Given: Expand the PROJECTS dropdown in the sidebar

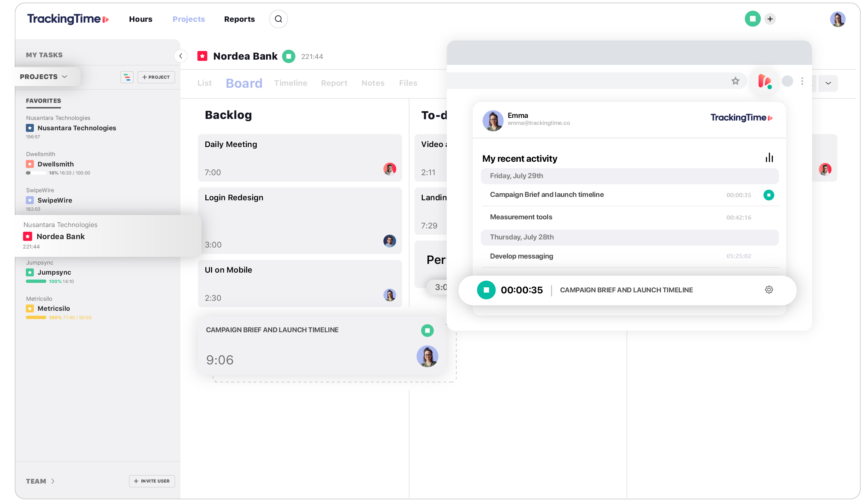Looking at the screenshot, I should (x=43, y=76).
